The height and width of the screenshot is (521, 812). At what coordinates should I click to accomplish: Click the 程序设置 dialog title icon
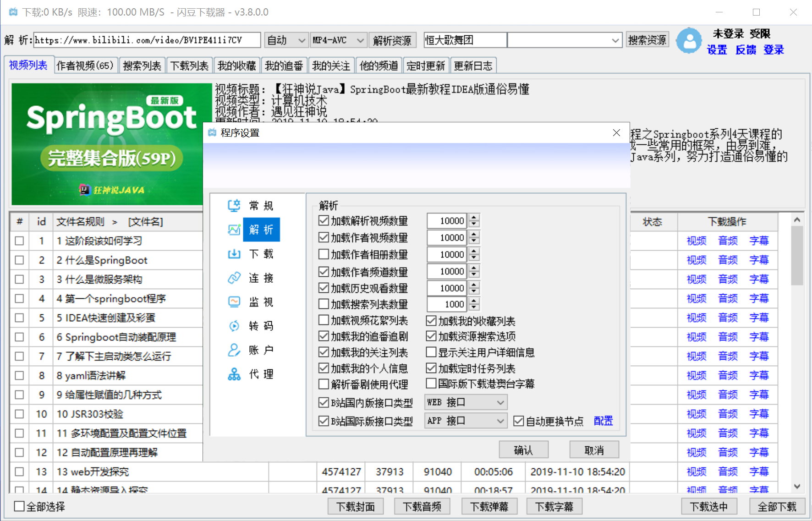[x=212, y=133]
